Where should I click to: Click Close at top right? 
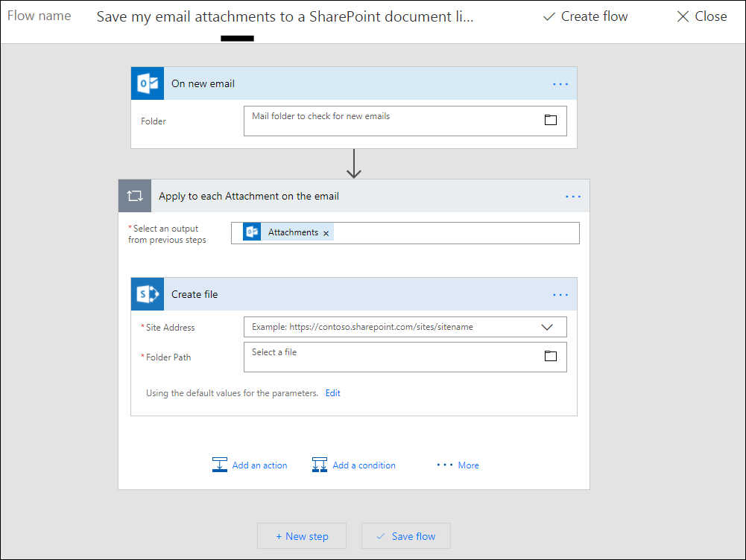click(702, 16)
